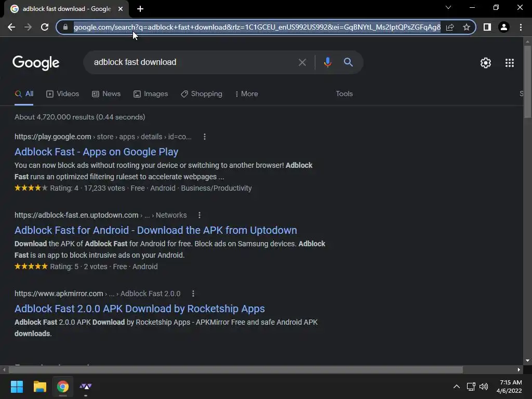Open volume control tray icon
The height and width of the screenshot is (399, 532).
click(x=484, y=387)
